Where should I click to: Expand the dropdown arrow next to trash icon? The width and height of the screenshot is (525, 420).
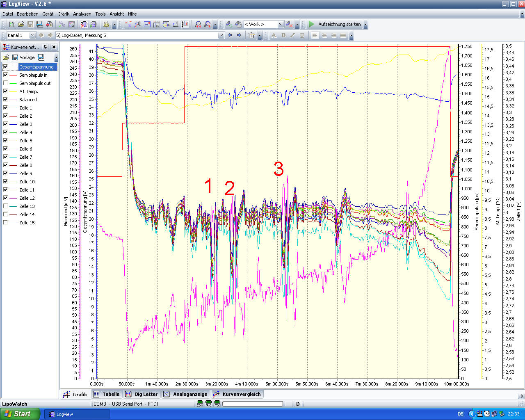click(260, 35)
